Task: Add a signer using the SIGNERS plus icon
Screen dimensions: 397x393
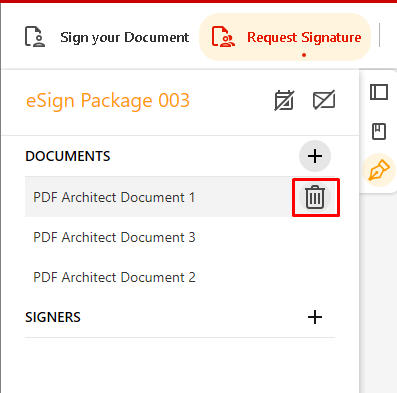Action: (315, 317)
